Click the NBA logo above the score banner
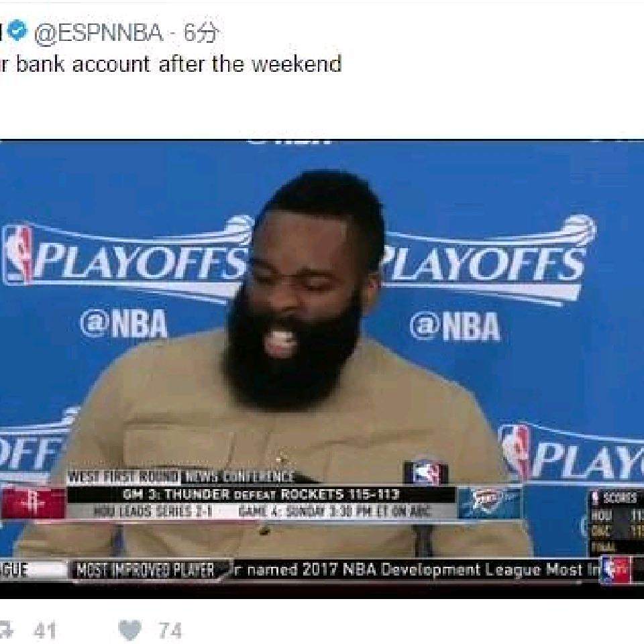The width and height of the screenshot is (644, 644). [x=425, y=473]
